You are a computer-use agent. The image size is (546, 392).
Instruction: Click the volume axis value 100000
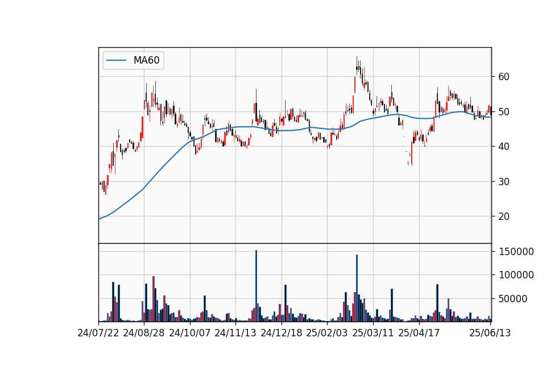coord(516,275)
